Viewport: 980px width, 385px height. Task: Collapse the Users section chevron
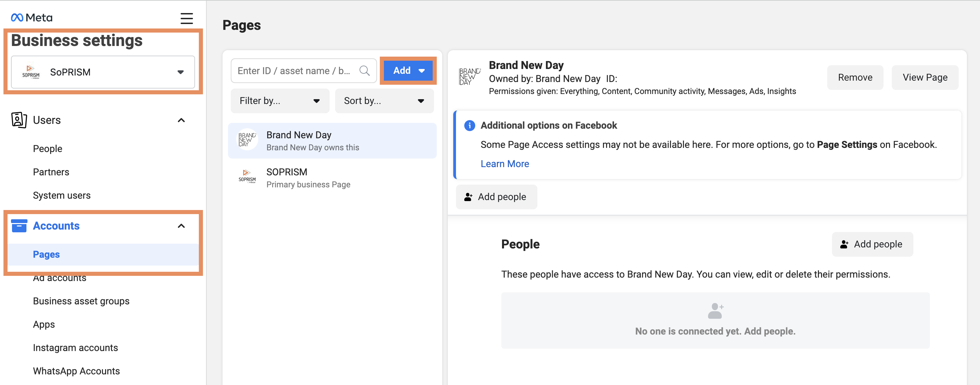pos(181,120)
